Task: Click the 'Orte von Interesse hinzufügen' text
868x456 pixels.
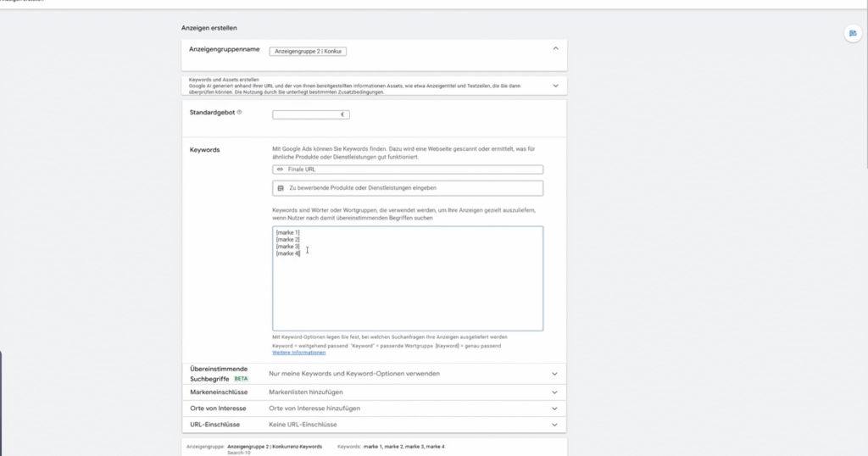Action: 314,409
